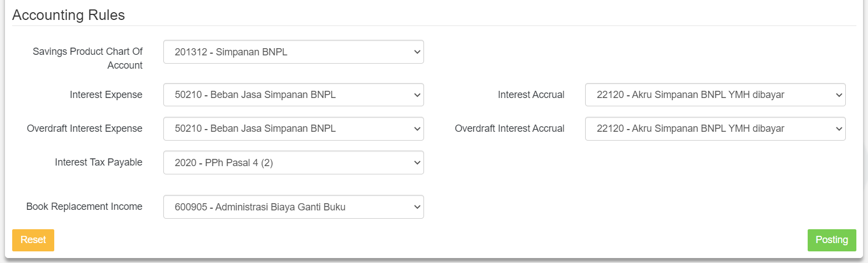This screenshot has height=263, width=868.
Task: Click the Interest Expense field label
Action: coord(106,95)
